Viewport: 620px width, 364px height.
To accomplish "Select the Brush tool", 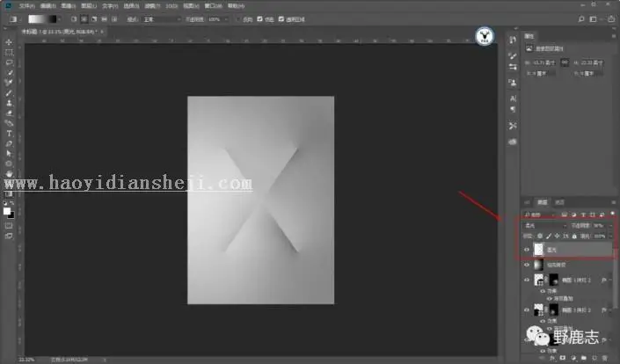I will click(x=9, y=93).
